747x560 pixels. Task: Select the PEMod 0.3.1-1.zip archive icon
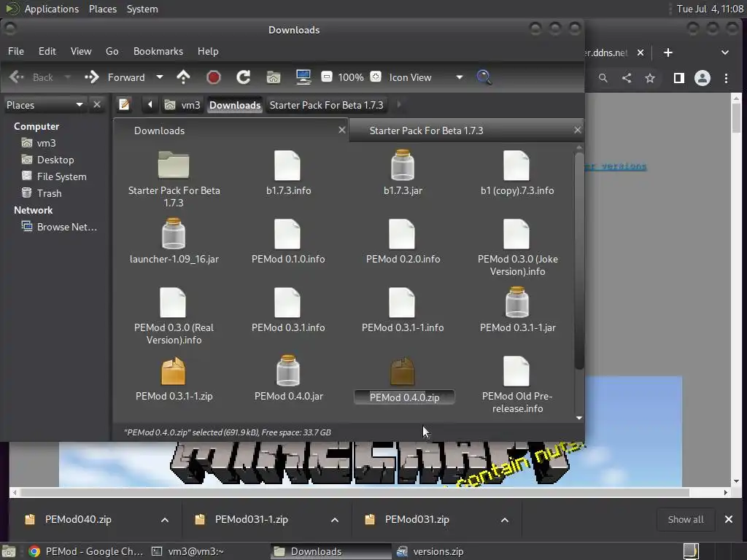tap(173, 371)
